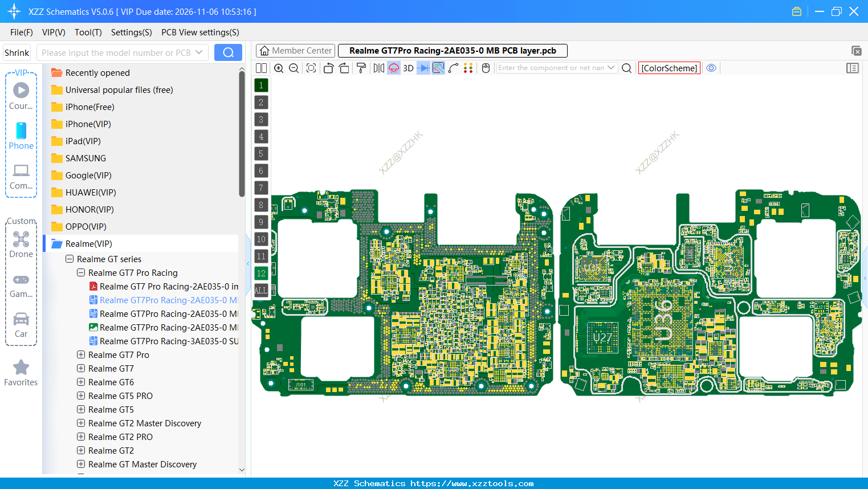868x489 pixels.
Task: Enable the ALL layers button
Action: [260, 291]
